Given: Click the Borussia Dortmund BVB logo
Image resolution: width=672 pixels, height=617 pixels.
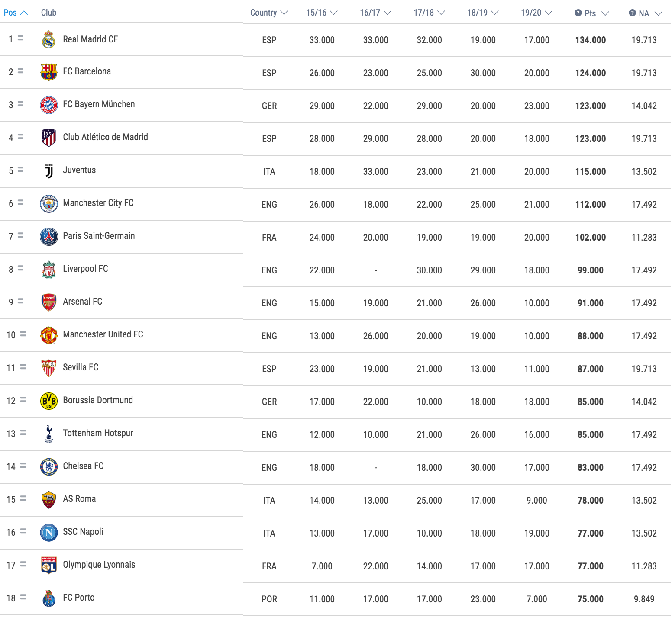Looking at the screenshot, I should (x=49, y=401).
